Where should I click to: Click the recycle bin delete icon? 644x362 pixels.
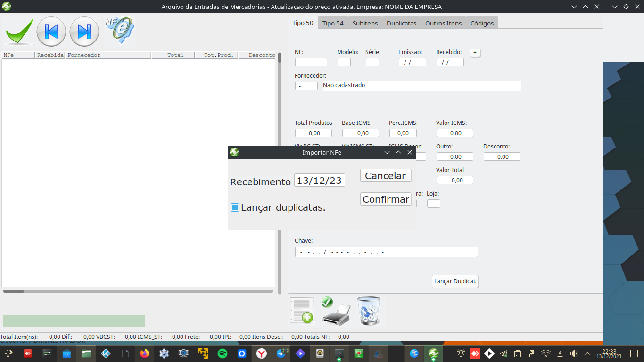point(368,311)
